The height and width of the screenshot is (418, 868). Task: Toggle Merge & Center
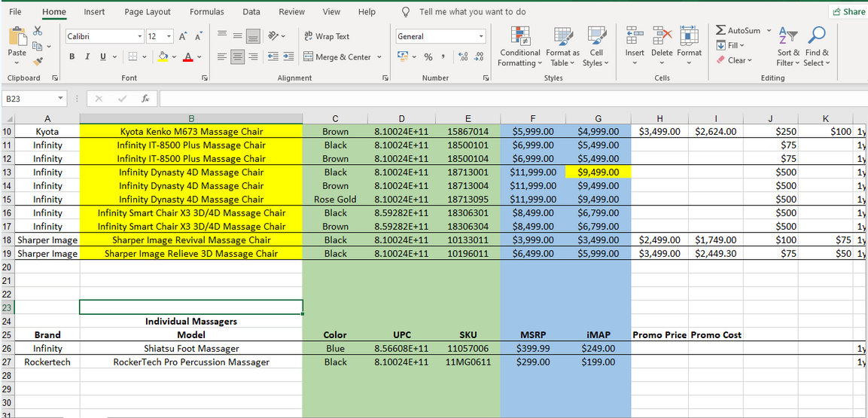(x=338, y=56)
